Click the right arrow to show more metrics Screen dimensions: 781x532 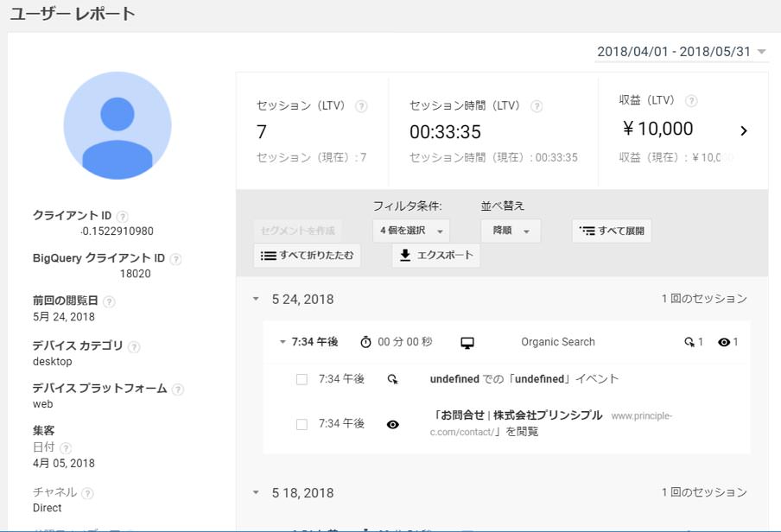click(x=744, y=131)
